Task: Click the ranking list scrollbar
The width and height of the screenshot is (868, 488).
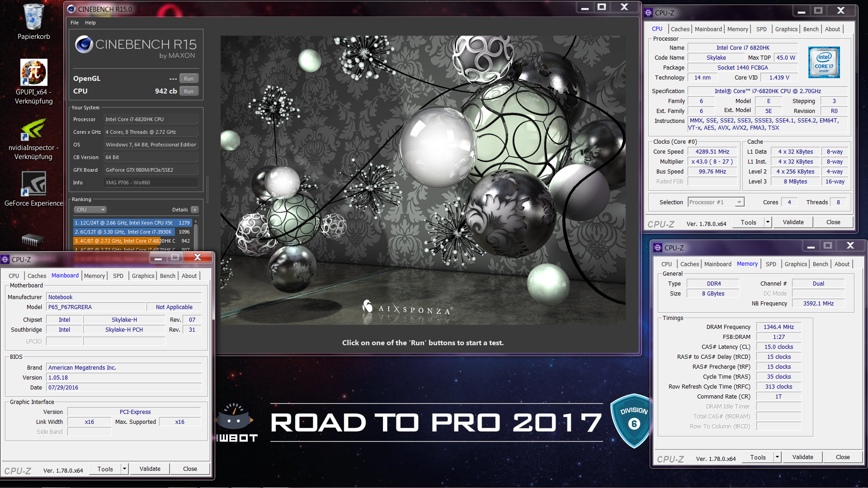Action: pyautogui.click(x=196, y=234)
